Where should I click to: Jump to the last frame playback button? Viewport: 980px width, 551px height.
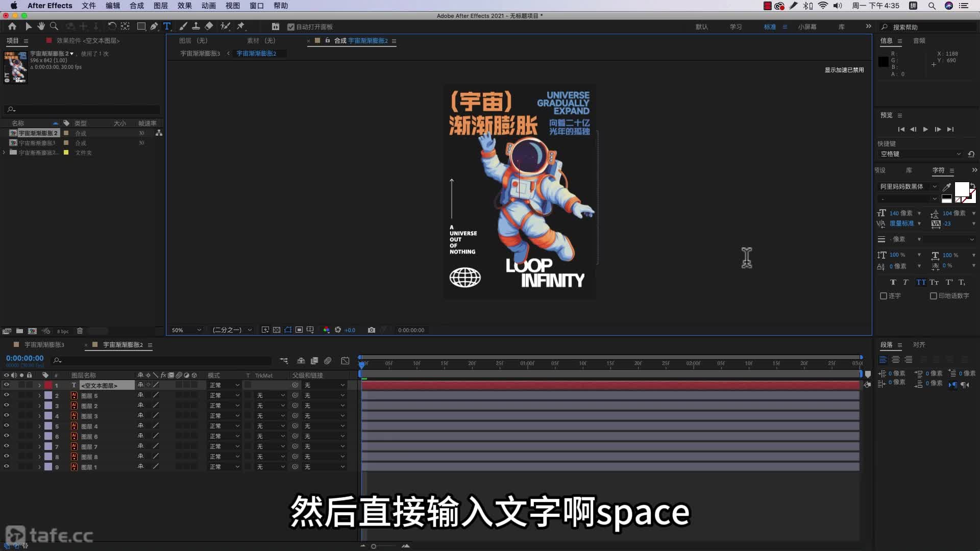click(x=950, y=129)
